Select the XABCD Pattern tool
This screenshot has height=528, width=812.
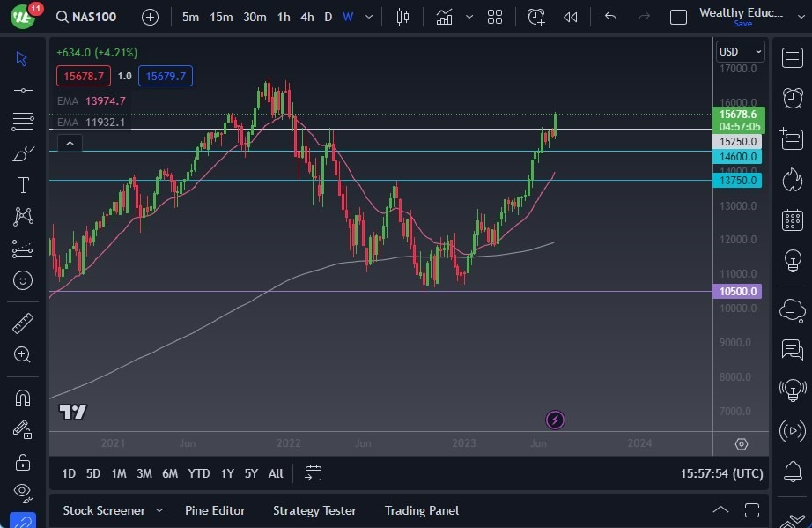pos(23,217)
